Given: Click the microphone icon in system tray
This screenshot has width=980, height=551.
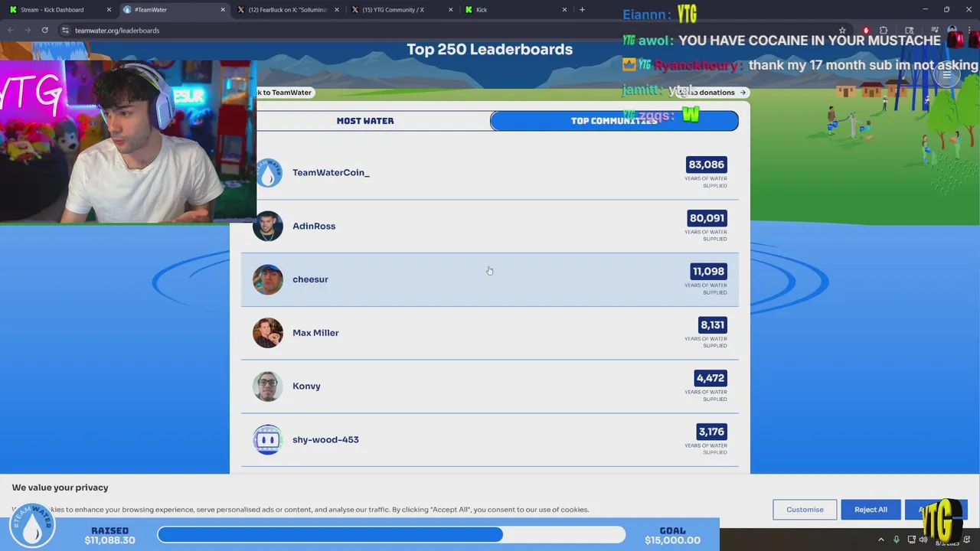Looking at the screenshot, I should (897, 540).
